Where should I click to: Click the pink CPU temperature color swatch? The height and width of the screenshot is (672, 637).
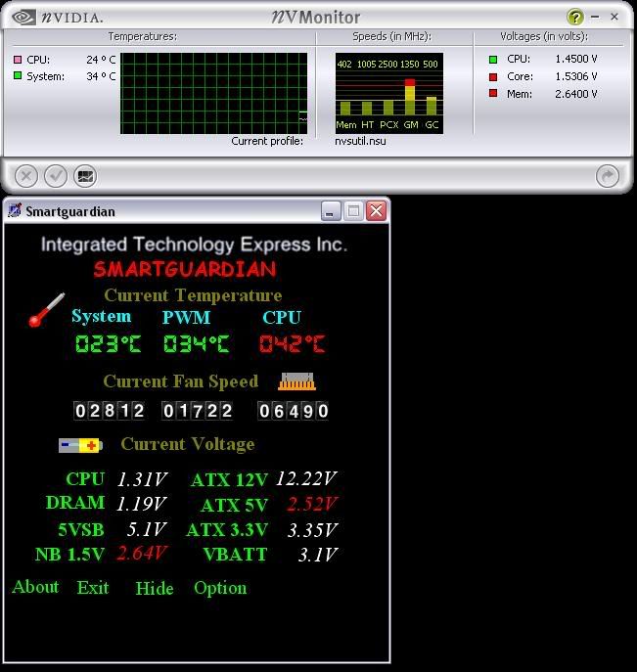click(x=18, y=59)
